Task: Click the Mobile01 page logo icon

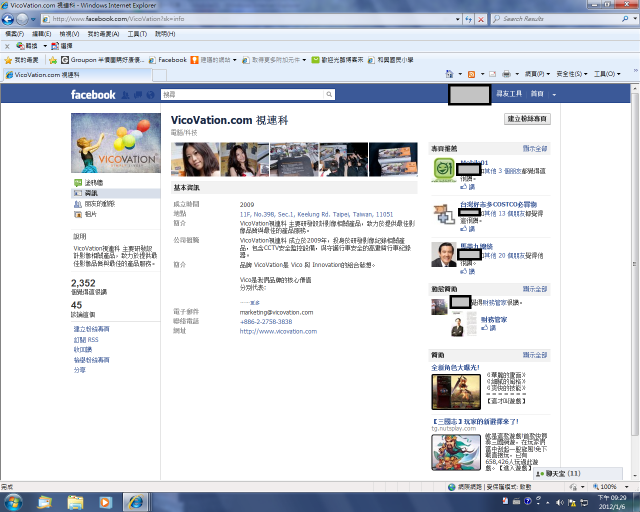Action: (x=444, y=169)
